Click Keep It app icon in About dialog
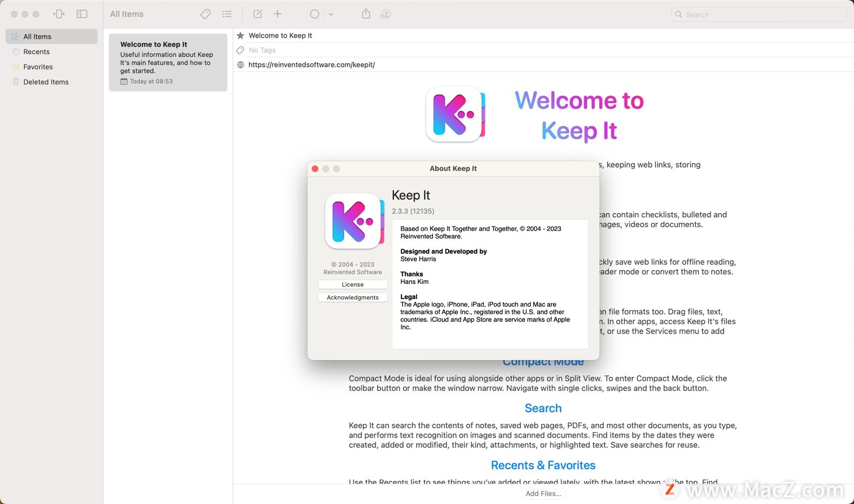854x504 pixels. [x=353, y=221]
